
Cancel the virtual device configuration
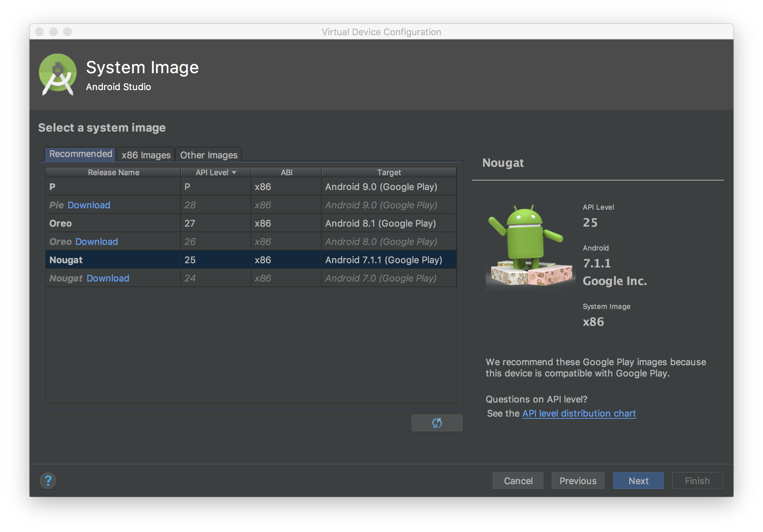coord(518,481)
